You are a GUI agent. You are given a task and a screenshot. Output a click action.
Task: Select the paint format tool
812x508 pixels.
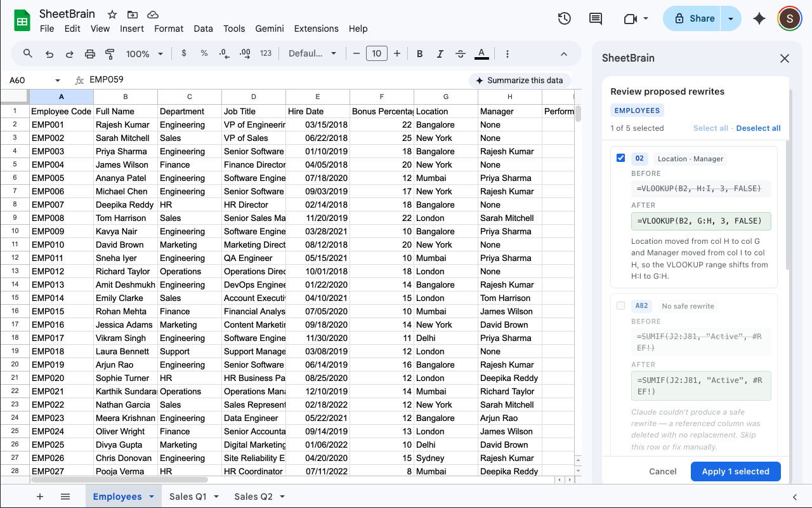click(110, 54)
